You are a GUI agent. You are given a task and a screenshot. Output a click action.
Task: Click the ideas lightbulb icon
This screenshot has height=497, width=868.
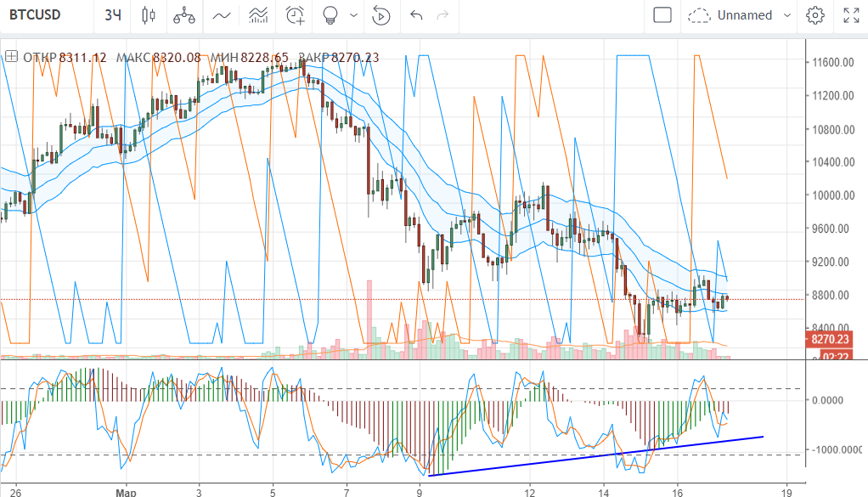click(331, 15)
